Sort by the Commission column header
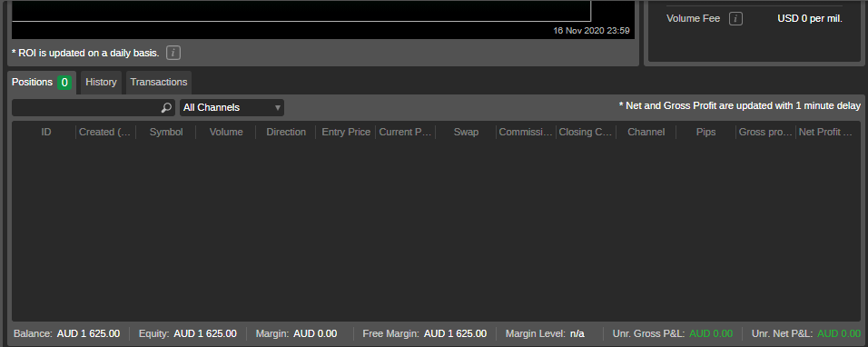 (526, 133)
